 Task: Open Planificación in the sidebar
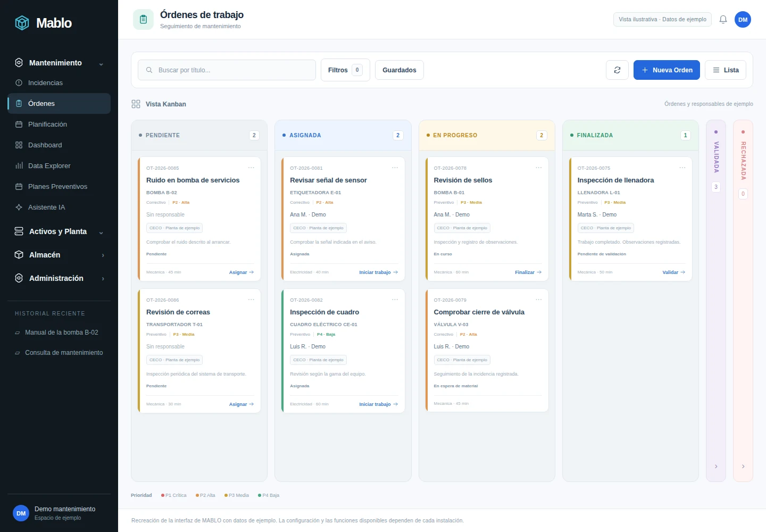[x=59, y=124]
